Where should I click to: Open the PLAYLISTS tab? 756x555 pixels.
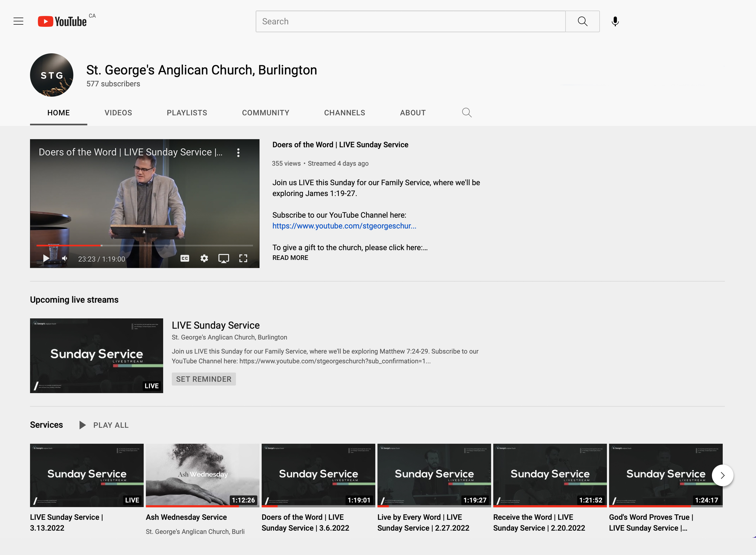(187, 113)
